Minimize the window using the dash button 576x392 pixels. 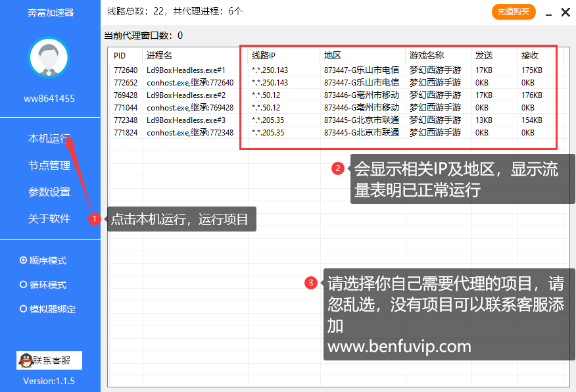click(547, 12)
